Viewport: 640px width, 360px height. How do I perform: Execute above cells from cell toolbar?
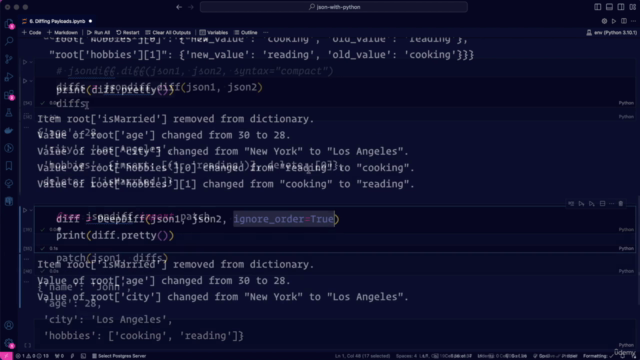coord(581,204)
